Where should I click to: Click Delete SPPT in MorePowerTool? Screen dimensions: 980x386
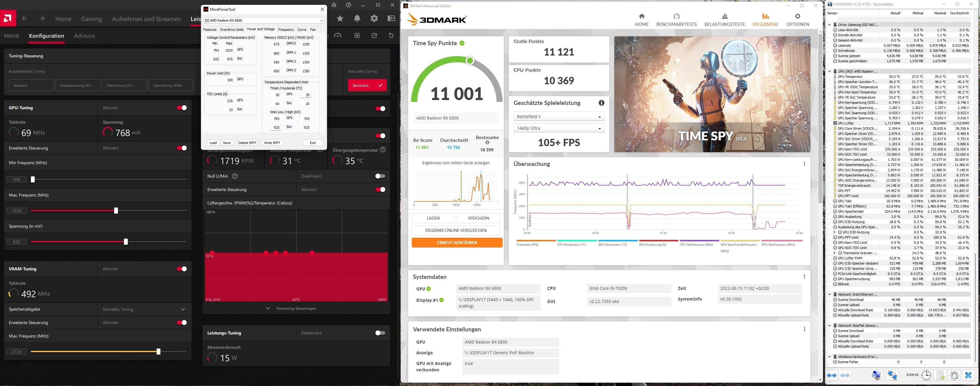point(247,143)
